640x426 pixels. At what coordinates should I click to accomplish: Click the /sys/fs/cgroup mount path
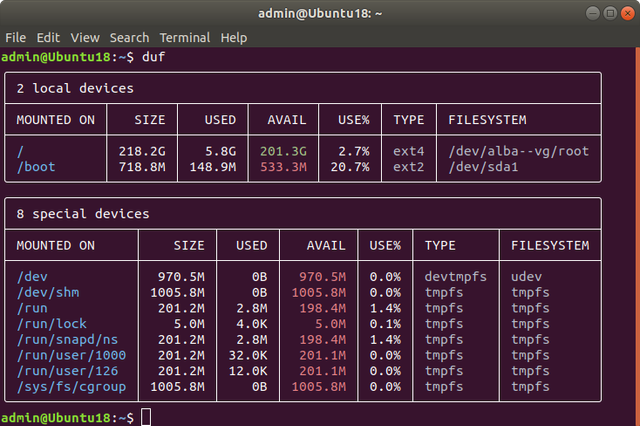coord(72,387)
